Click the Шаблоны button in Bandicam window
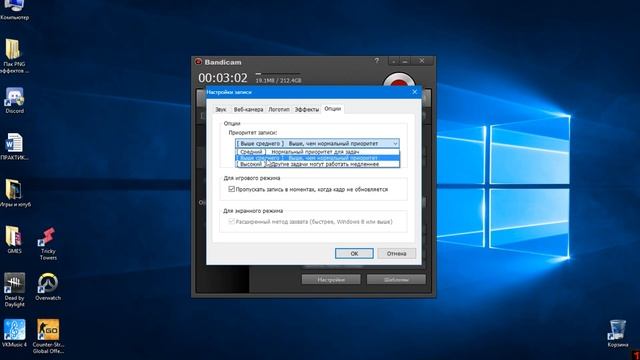The width and height of the screenshot is (640, 360). [x=396, y=280]
